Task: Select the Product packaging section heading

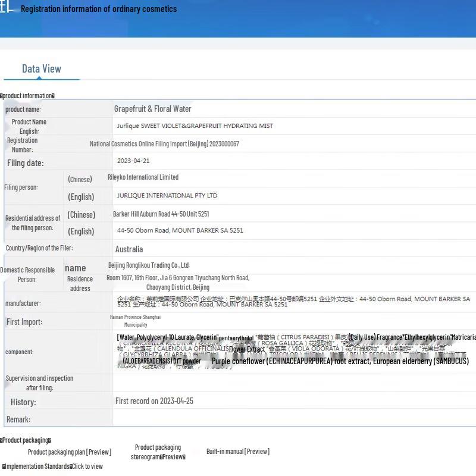Action: [x=25, y=440]
